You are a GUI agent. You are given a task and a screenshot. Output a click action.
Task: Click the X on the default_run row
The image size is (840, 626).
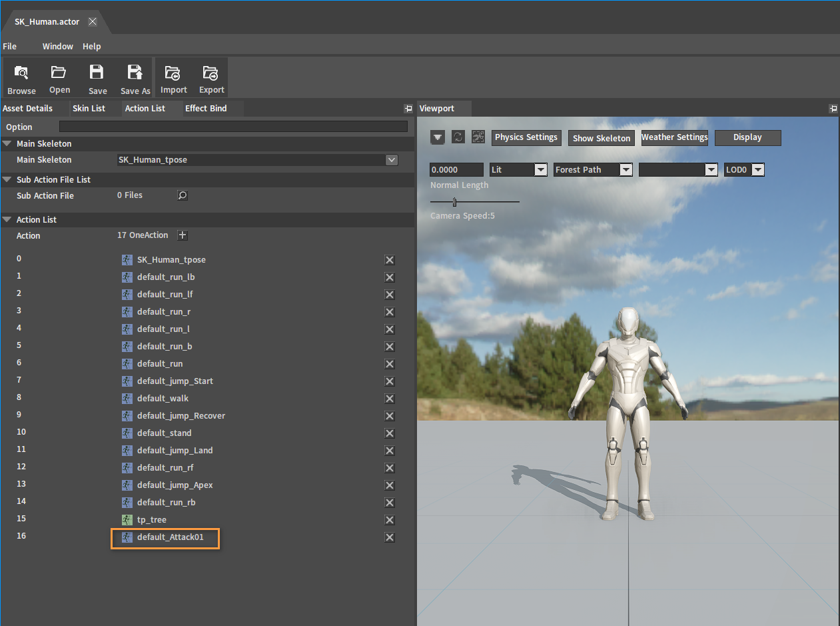390,364
